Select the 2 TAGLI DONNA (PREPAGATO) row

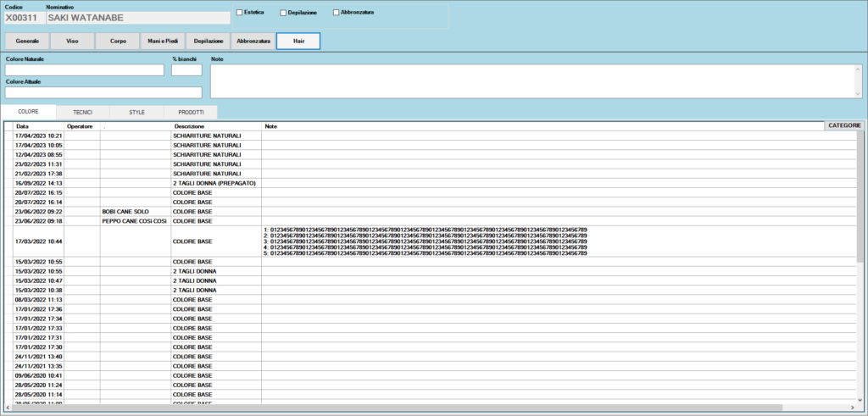coord(215,183)
